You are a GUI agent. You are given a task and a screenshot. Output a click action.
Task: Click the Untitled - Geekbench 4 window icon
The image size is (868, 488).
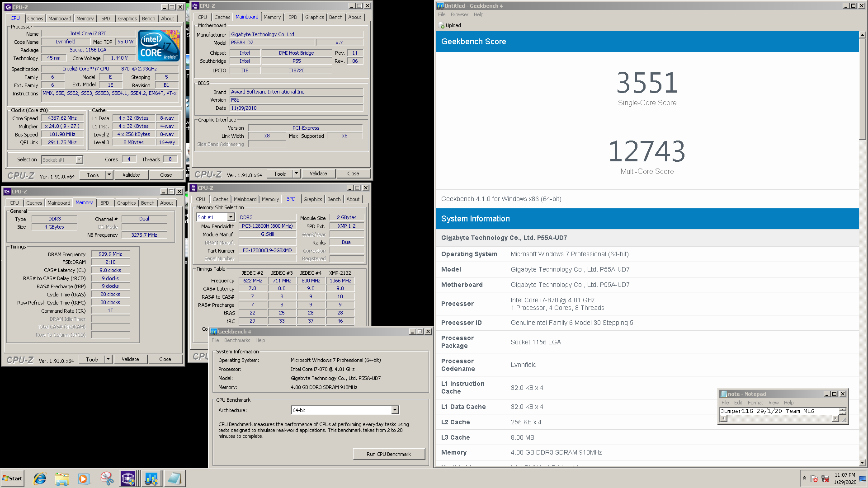(440, 6)
